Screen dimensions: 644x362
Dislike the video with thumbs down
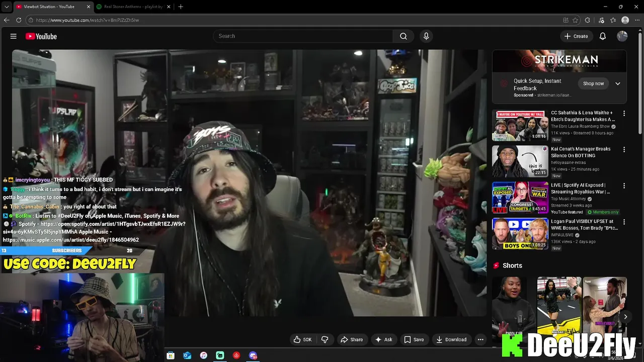point(325,339)
